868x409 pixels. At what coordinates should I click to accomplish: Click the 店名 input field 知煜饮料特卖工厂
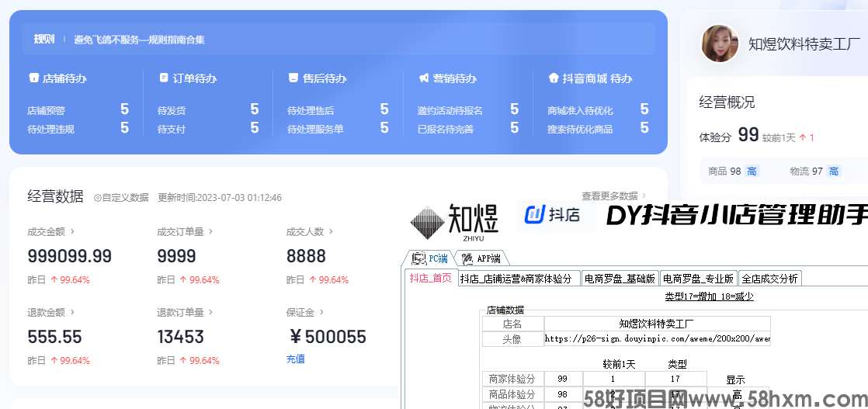657,324
